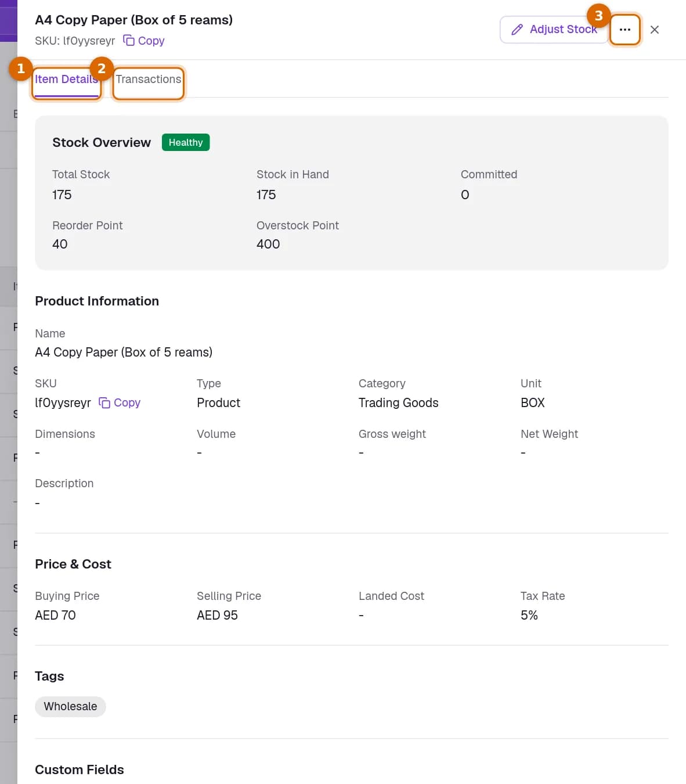The image size is (686, 784).
Task: Click the Product Information heading
Action: (97, 301)
